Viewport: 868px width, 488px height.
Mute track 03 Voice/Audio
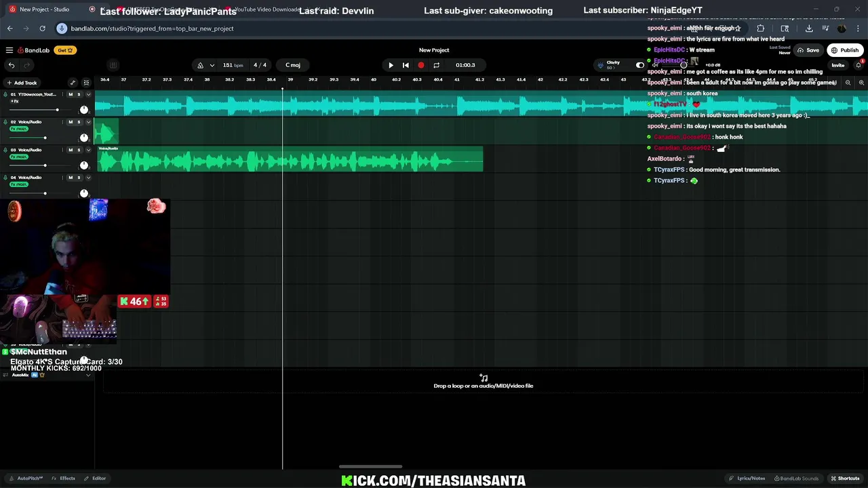[x=71, y=150]
